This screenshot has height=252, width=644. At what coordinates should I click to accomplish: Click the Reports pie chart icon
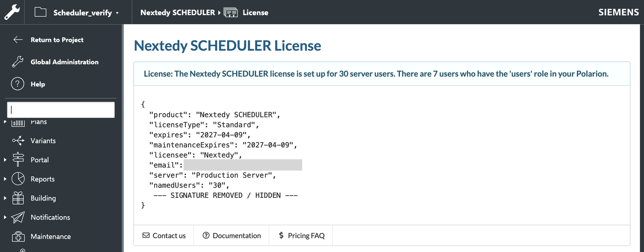coord(18,178)
